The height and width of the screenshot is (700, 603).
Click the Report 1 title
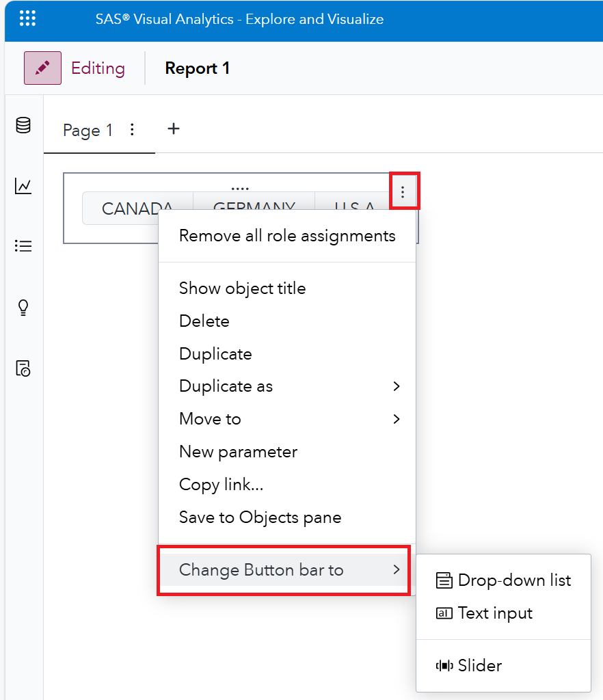pyautogui.click(x=197, y=68)
